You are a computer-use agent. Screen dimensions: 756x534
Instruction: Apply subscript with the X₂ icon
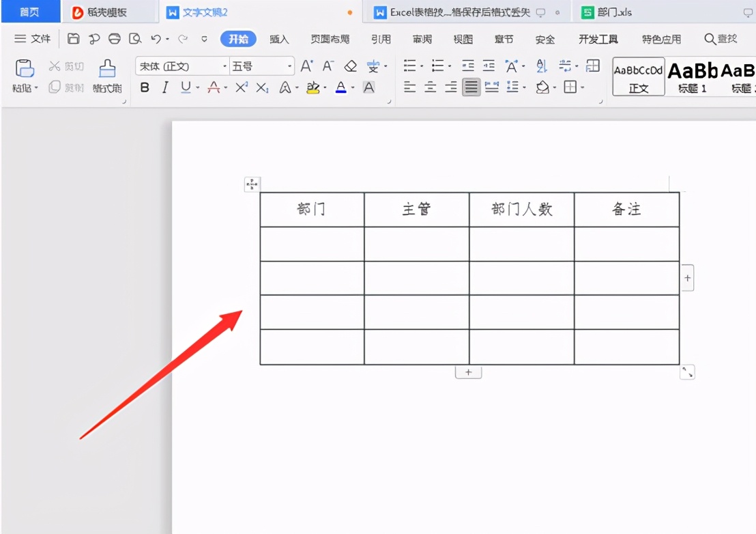262,87
